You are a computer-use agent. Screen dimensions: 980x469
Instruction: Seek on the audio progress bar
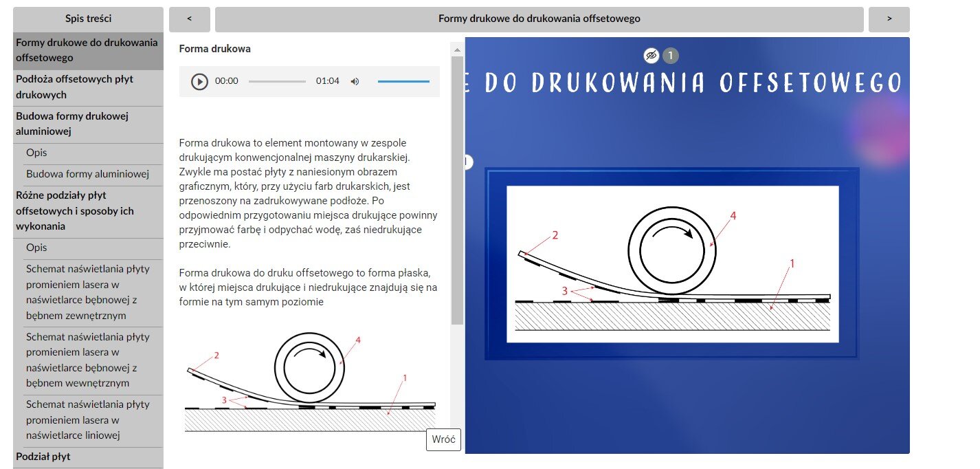[277, 81]
